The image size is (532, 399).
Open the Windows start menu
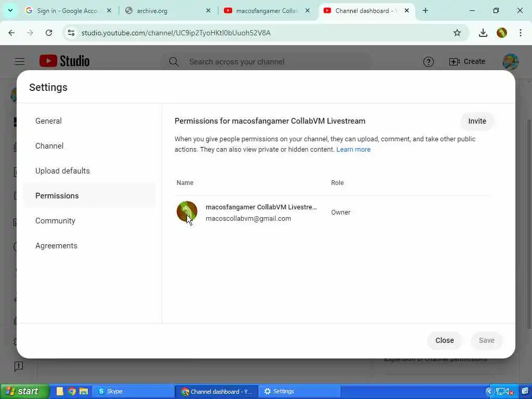coord(24,392)
